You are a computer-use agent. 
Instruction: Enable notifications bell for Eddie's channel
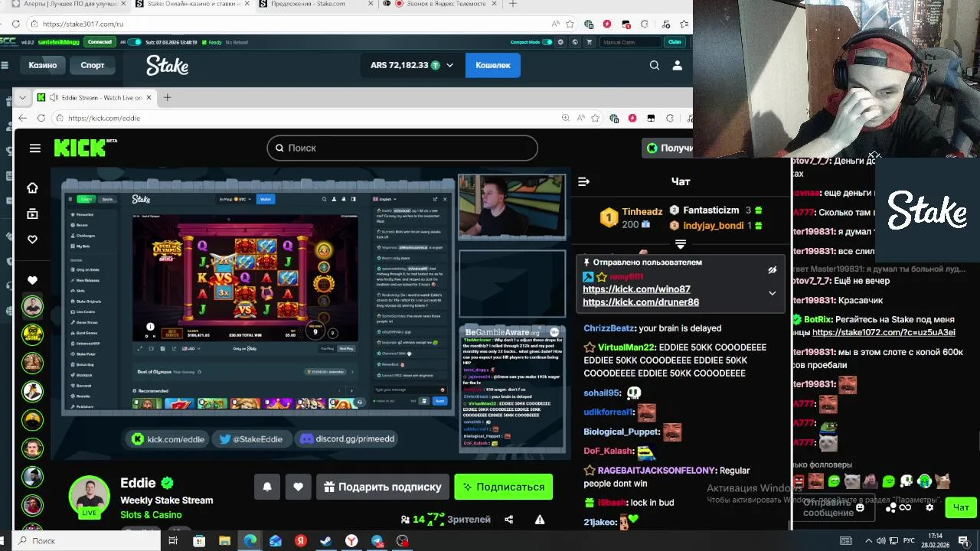click(x=267, y=487)
